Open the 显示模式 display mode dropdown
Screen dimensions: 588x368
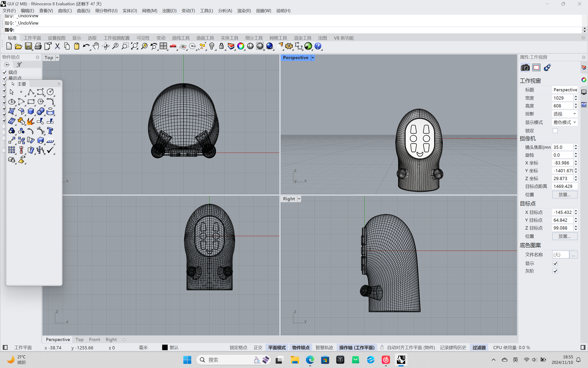(x=565, y=122)
